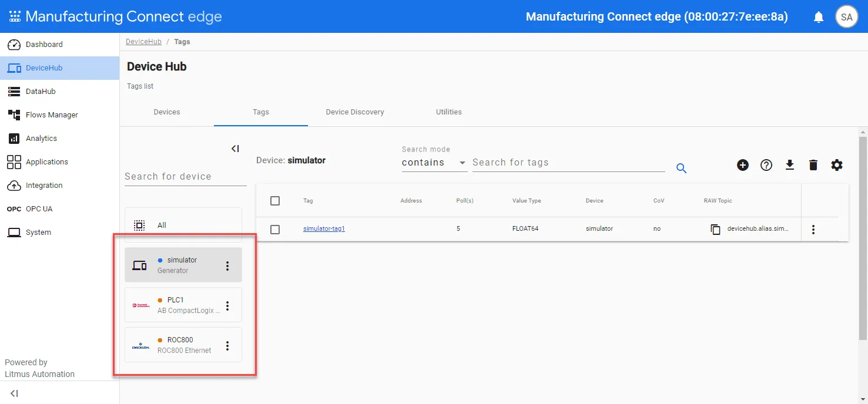Screen dimensions: 868x404
Task: Open the help question mark icon
Action: pos(766,165)
